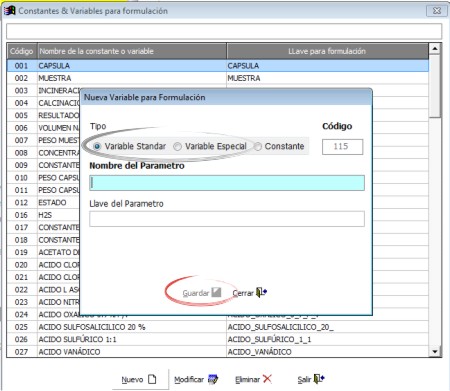This screenshot has width=450, height=391.
Task: Select the MUESTRA name in row 002
Action: pos(132,78)
